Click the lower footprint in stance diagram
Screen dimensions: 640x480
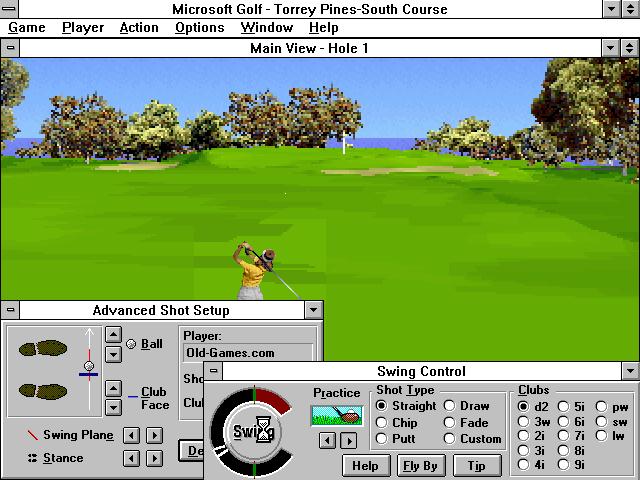click(x=43, y=391)
